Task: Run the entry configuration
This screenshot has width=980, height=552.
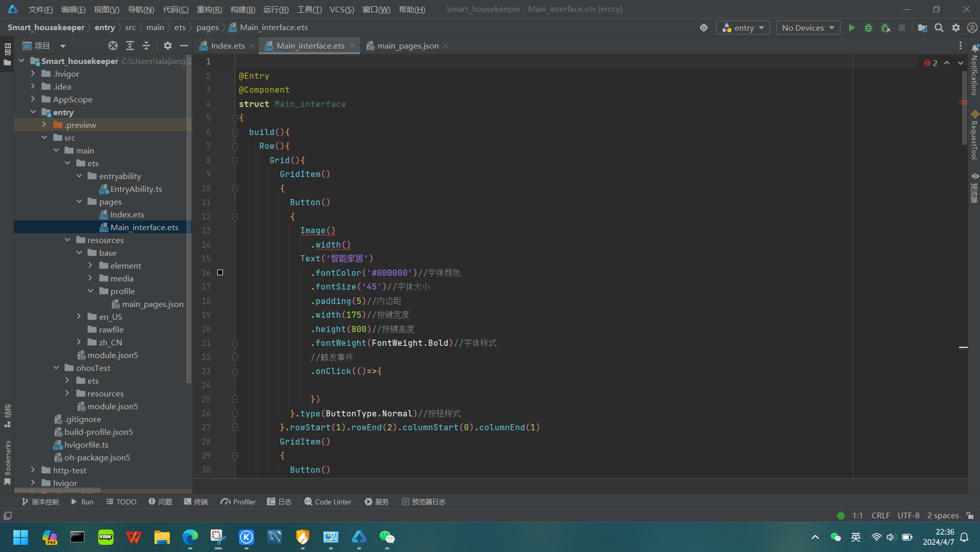Action: click(x=852, y=28)
